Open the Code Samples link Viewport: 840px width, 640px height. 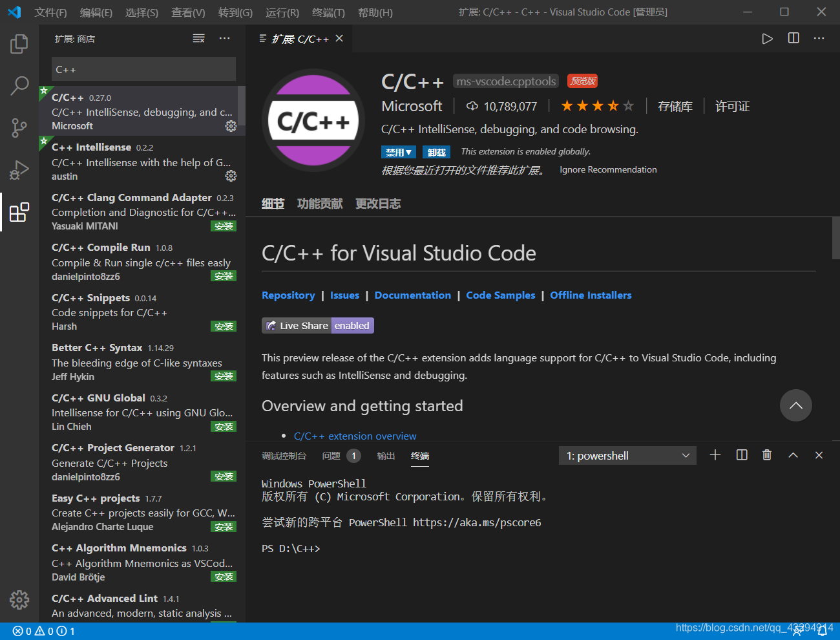coord(501,295)
